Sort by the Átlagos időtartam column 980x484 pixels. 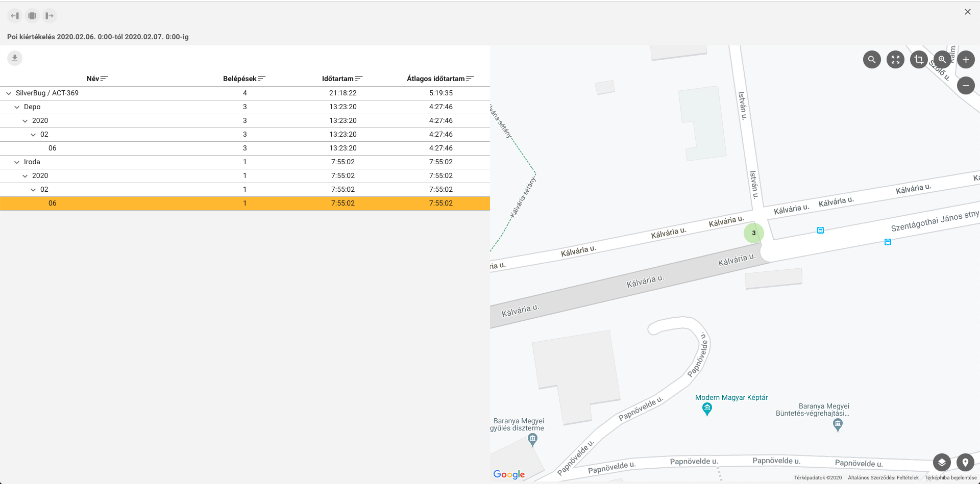(440, 79)
